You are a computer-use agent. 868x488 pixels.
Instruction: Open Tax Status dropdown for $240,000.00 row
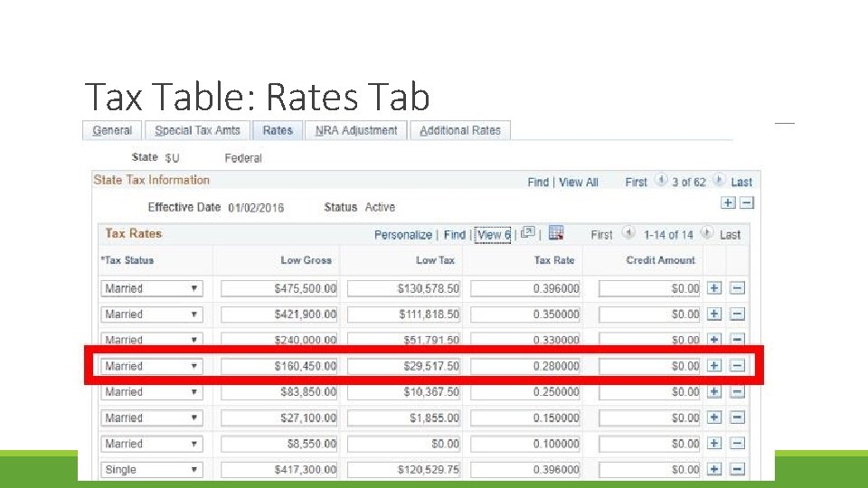(152, 339)
